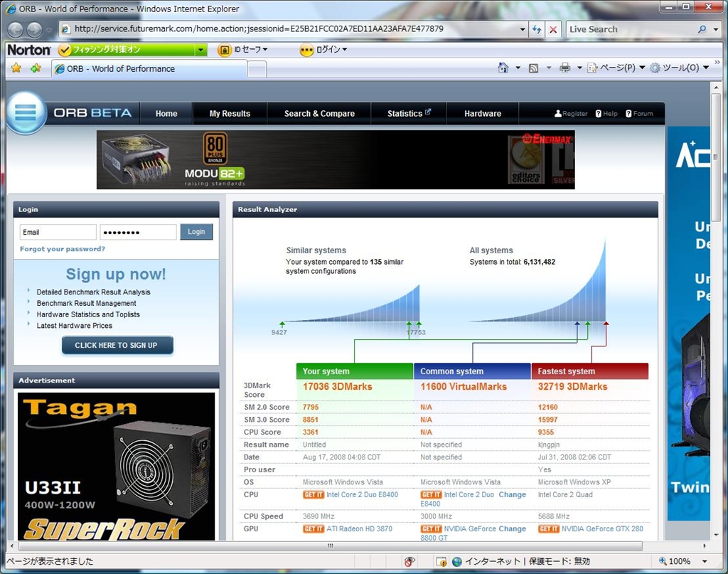This screenshot has width=728, height=574.
Task: Click the Tagan U33II SuperRock advertisement
Action: pyautogui.click(x=116, y=467)
